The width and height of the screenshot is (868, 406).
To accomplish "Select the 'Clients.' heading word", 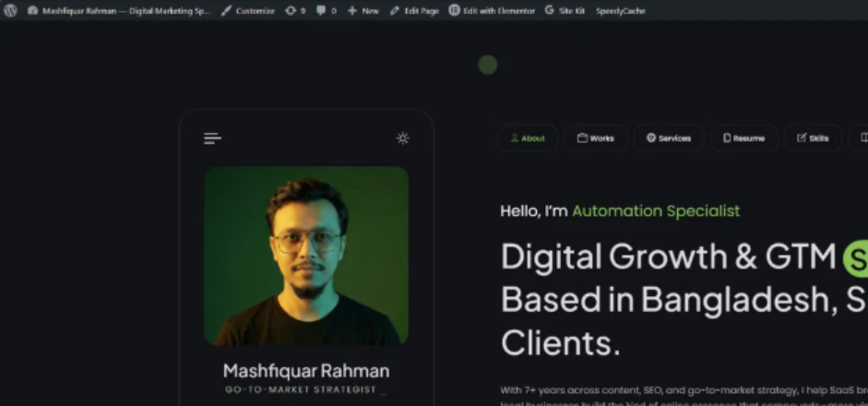I will point(560,343).
